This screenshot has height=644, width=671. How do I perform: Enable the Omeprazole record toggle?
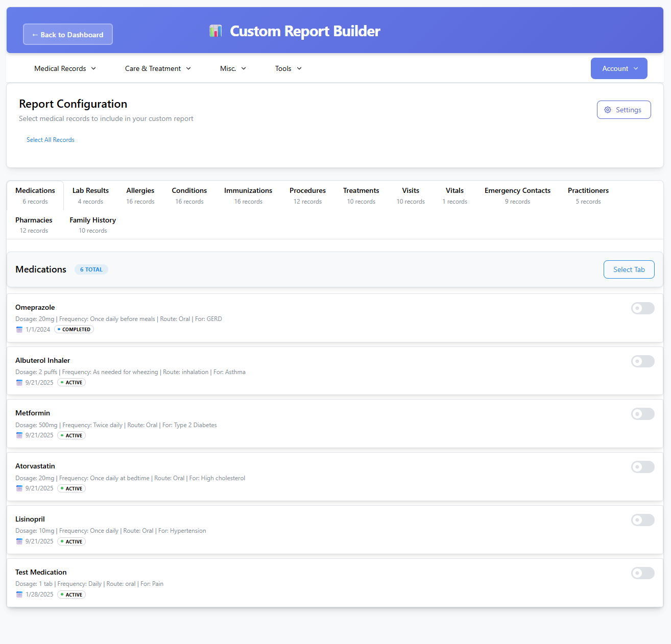click(x=642, y=308)
